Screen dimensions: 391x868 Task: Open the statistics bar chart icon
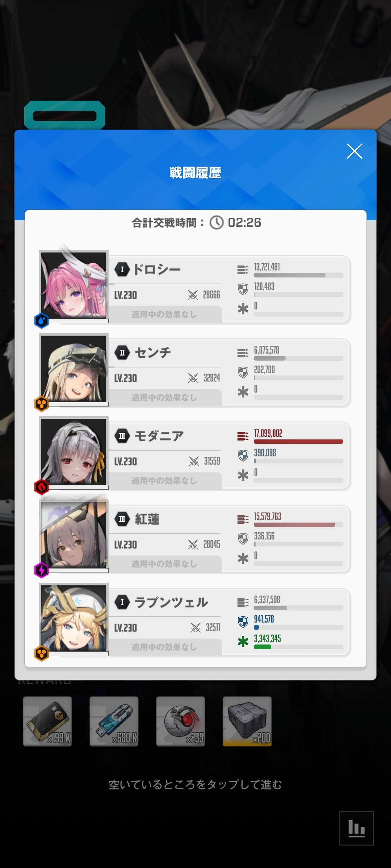click(356, 828)
